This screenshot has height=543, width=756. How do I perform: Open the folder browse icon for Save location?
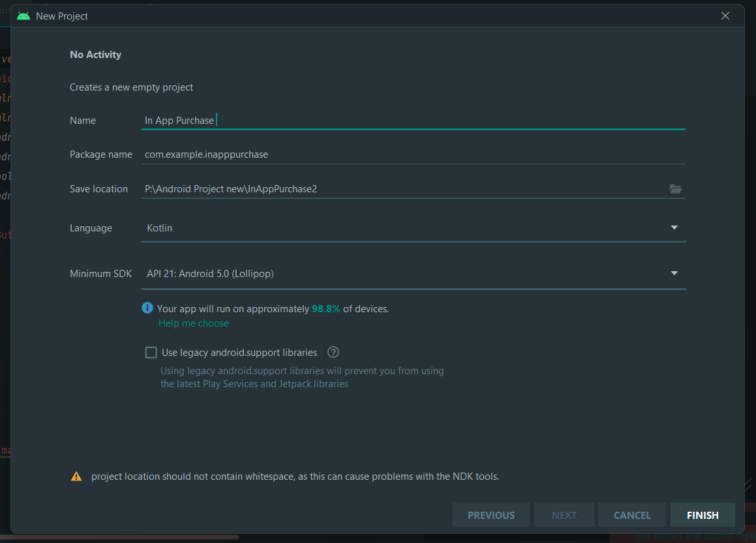(676, 189)
